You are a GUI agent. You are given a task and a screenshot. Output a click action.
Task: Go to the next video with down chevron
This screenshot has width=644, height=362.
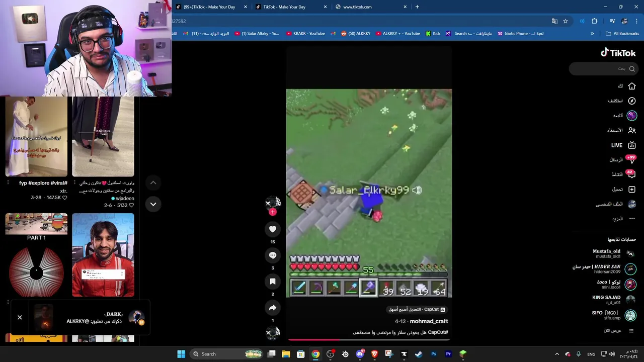[x=153, y=204]
